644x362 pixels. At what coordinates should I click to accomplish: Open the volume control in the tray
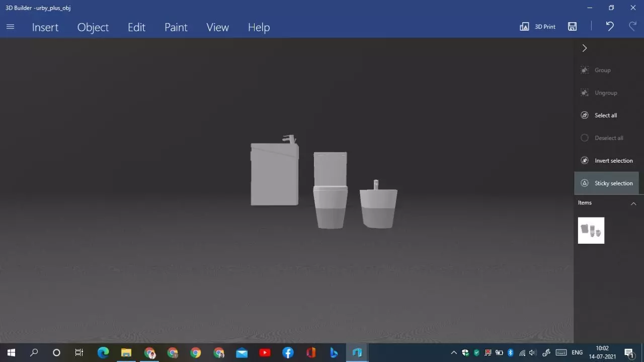(533, 352)
